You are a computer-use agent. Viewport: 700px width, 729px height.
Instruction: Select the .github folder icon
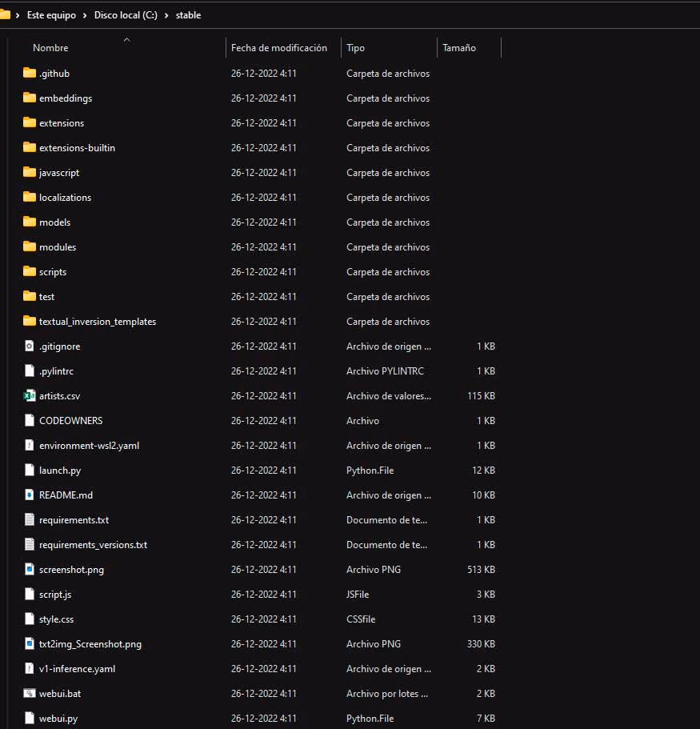pyautogui.click(x=30, y=73)
